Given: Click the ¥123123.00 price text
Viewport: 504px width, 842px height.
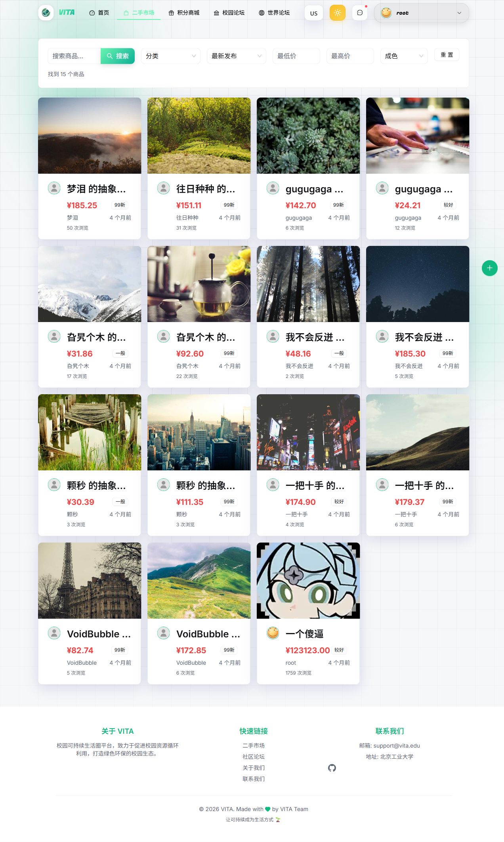Looking at the screenshot, I should tap(307, 650).
